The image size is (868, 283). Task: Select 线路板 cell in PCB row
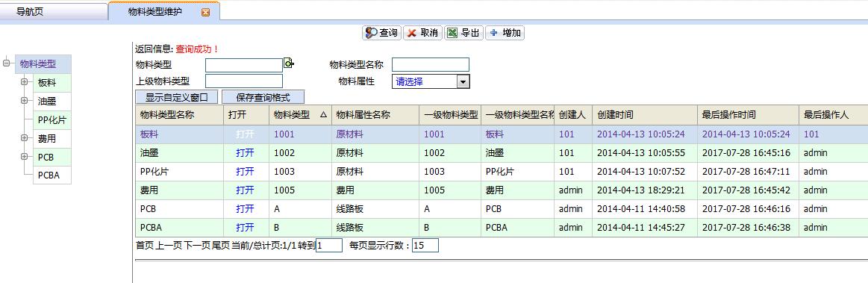[375, 209]
